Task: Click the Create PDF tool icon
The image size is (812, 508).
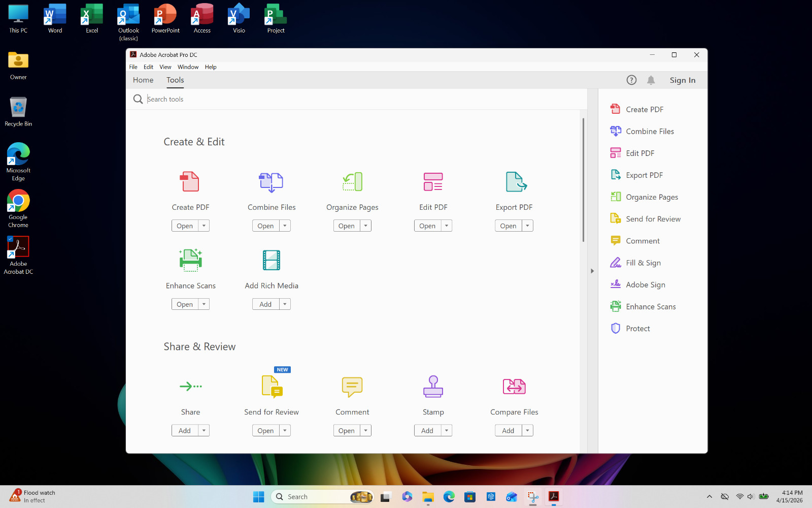Action: (190, 181)
